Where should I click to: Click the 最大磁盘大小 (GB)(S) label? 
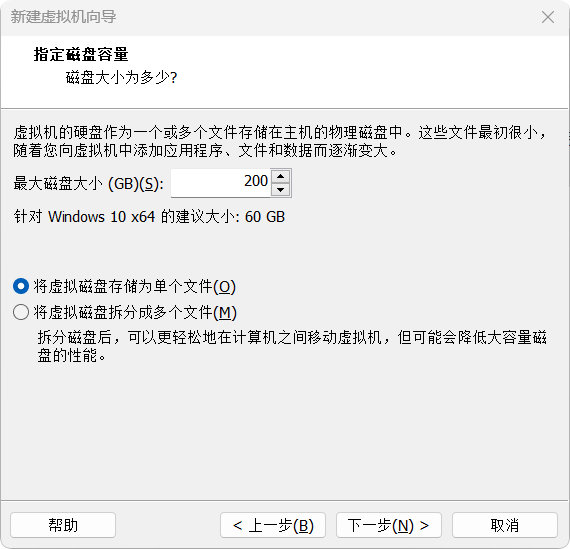coord(88,184)
